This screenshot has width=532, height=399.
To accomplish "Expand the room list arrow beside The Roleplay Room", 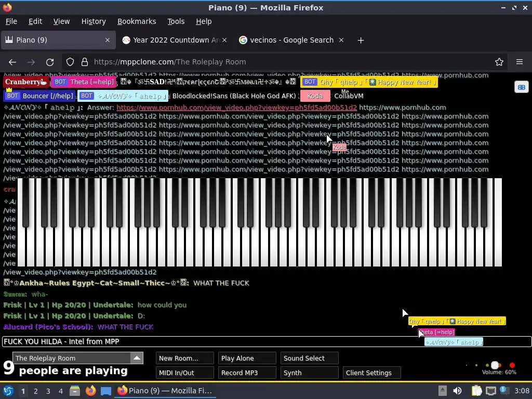I will click(x=137, y=358).
